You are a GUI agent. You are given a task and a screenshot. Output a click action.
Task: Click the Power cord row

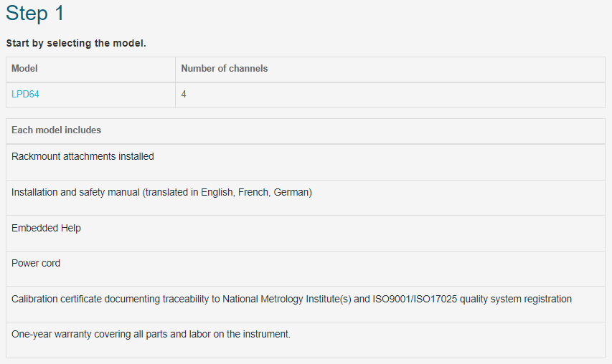(x=306, y=269)
